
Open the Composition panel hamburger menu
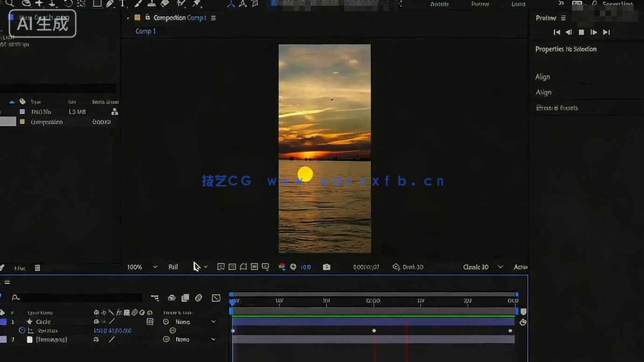click(213, 18)
